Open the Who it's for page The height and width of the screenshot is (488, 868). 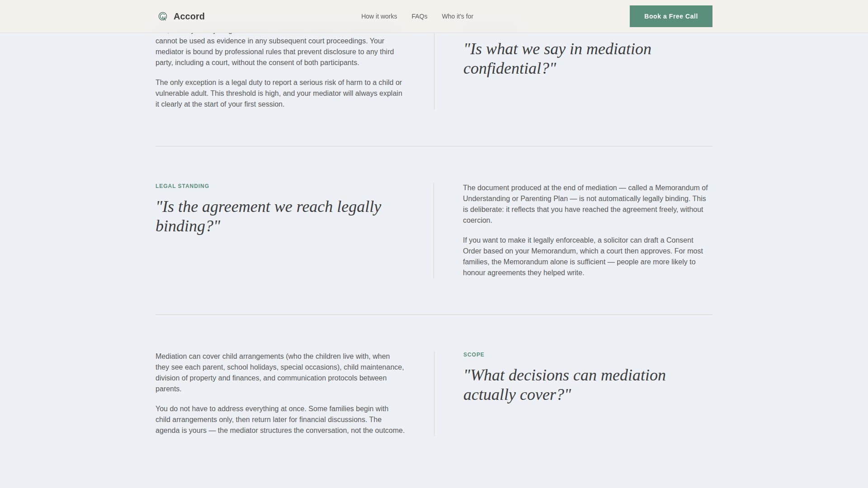click(457, 16)
